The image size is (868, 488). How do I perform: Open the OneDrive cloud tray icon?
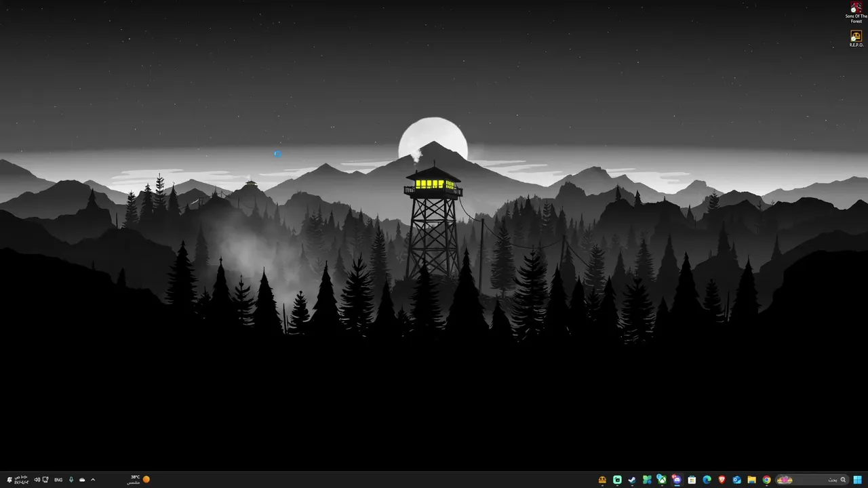82,480
